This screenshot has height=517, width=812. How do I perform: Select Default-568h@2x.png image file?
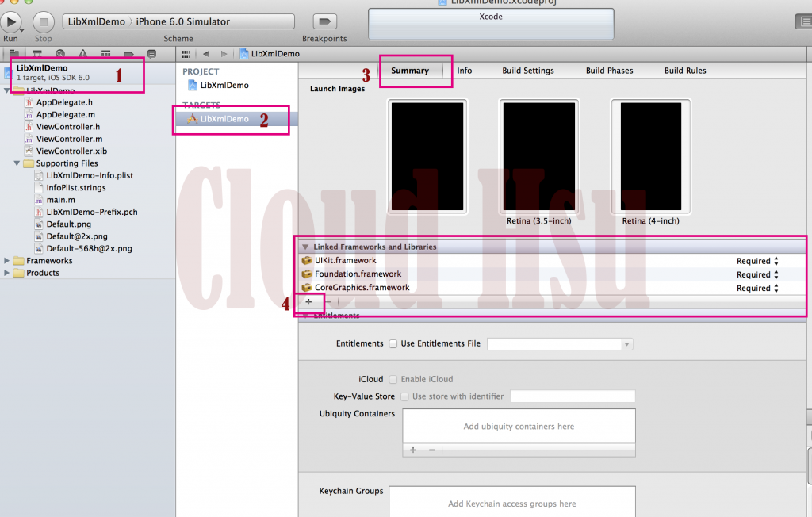[x=89, y=249]
